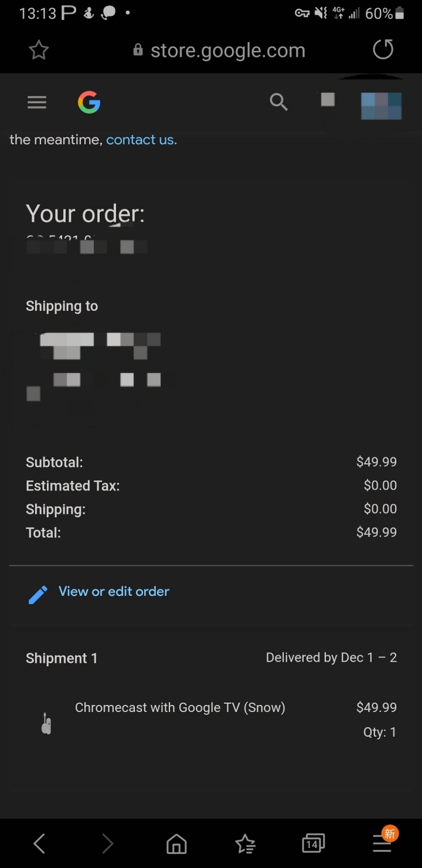Viewport: 422px width, 868px height.
Task: Open the tab switcher showing 14 tabs
Action: pyautogui.click(x=314, y=844)
